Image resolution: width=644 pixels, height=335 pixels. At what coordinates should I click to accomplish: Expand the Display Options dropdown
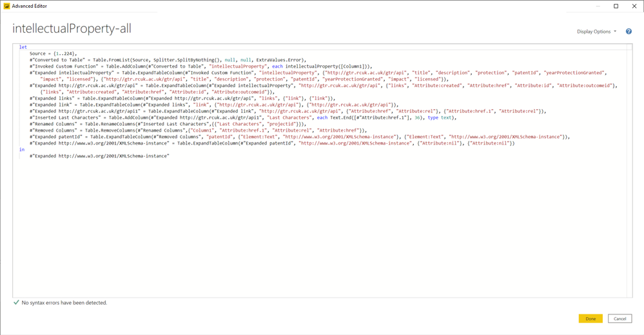coord(596,32)
